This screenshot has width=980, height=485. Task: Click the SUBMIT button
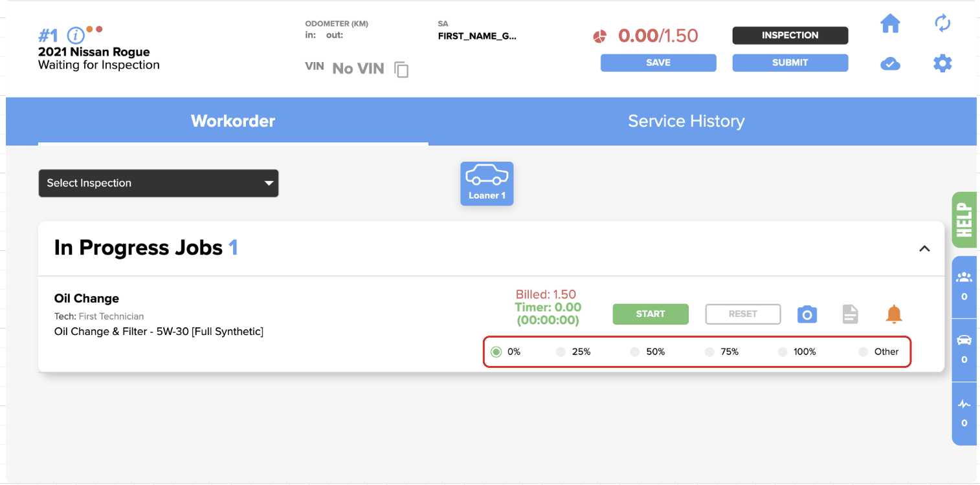click(790, 63)
